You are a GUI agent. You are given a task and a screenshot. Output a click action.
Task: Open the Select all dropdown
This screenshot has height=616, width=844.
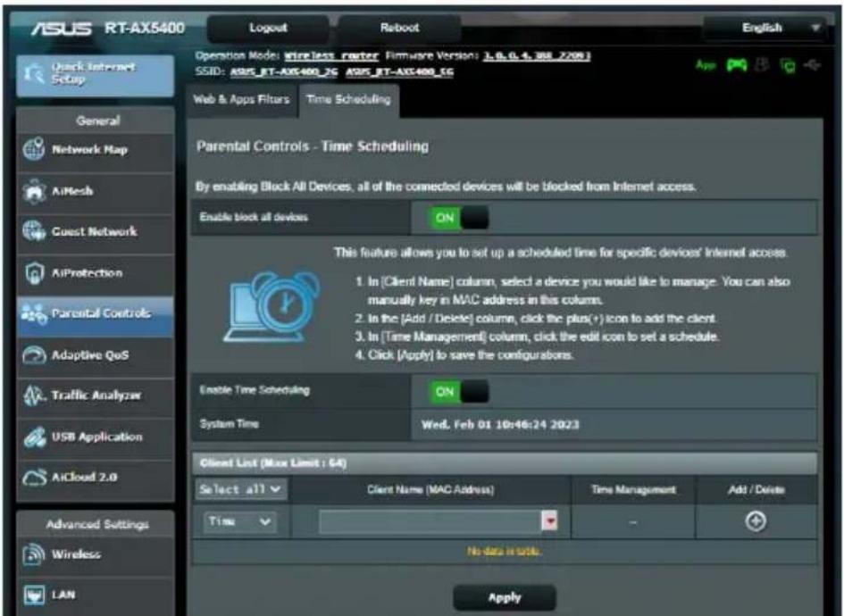240,489
